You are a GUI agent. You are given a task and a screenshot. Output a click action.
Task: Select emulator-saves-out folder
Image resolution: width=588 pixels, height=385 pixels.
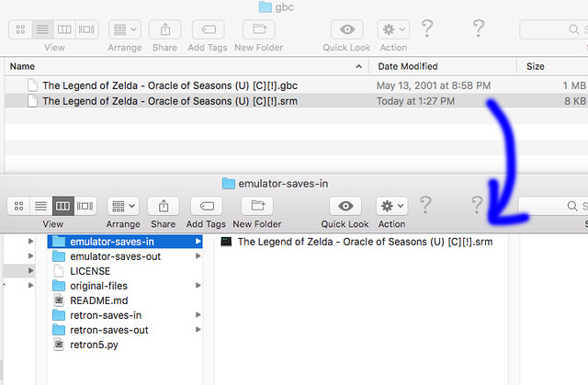[125, 256]
